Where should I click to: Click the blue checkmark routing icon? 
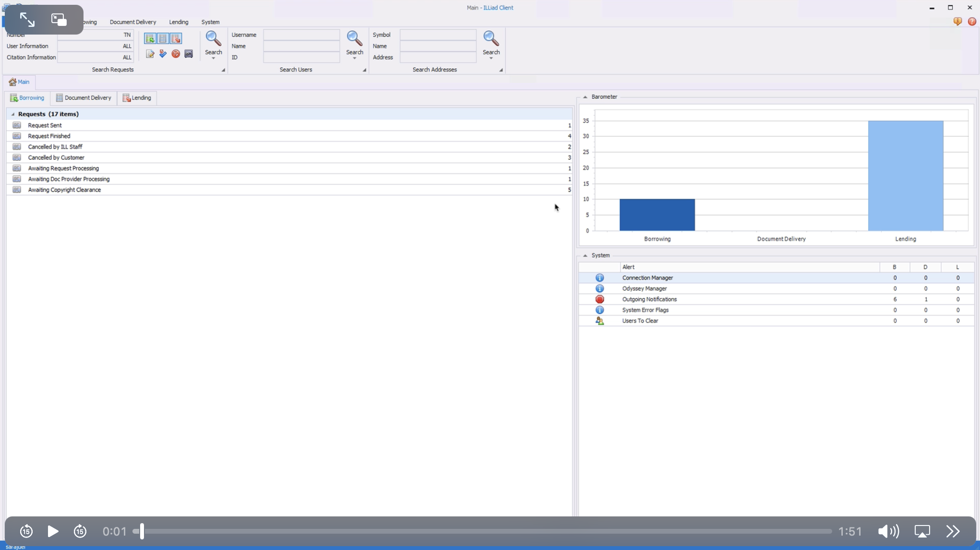[x=163, y=54]
